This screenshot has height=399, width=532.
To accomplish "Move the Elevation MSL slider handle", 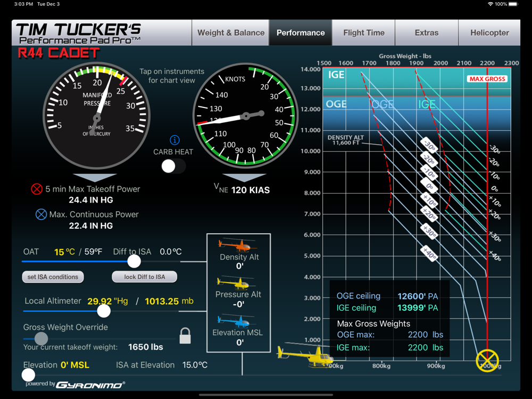I will 28,375.
